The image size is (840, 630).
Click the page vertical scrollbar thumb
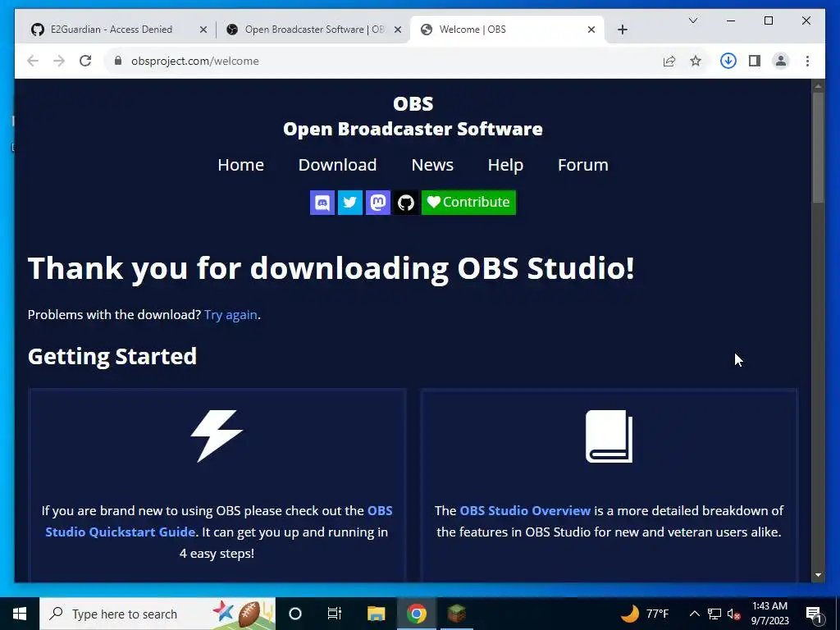(818, 148)
